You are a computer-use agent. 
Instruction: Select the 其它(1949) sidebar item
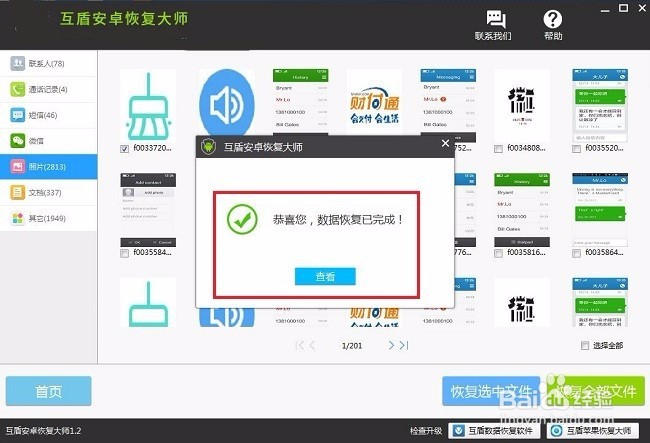click(49, 218)
